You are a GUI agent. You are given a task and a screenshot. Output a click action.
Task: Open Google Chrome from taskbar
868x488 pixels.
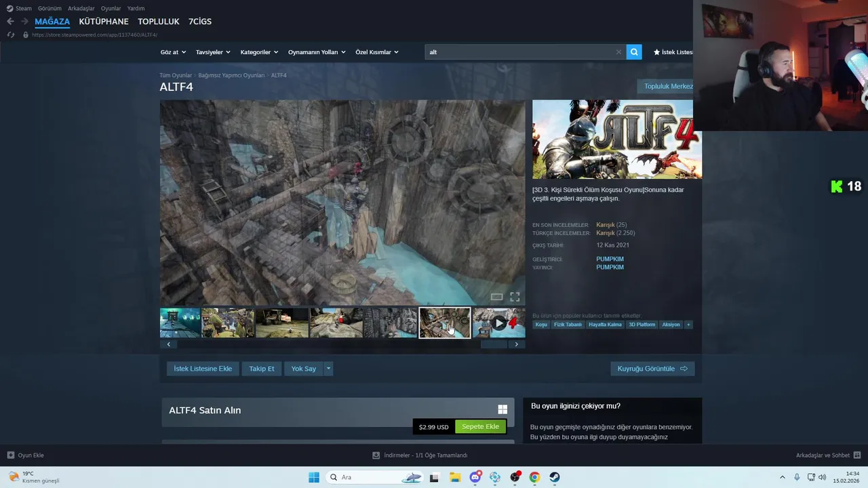point(534,477)
